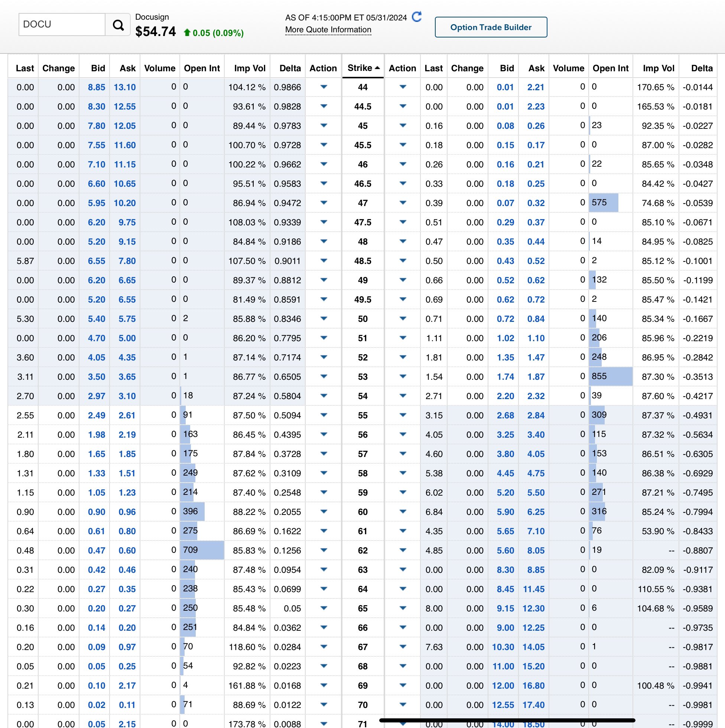Open put Action dropdown for strike 60
The image size is (725, 728).
403,512
